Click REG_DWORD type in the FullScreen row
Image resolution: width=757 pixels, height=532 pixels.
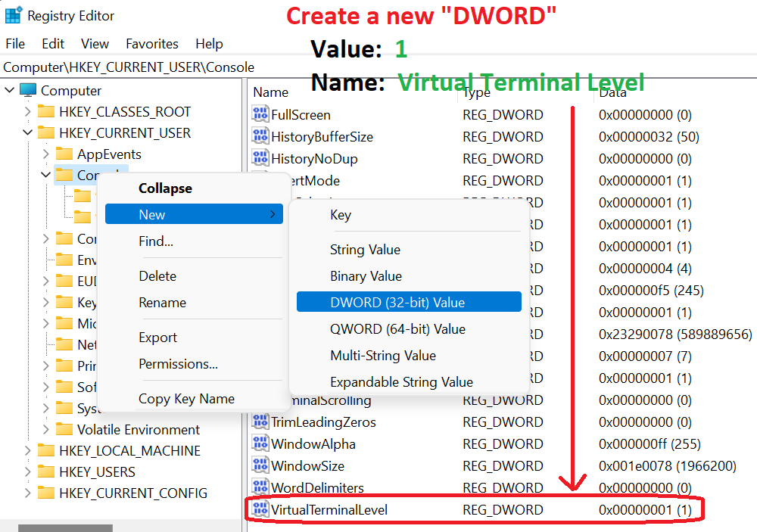point(503,115)
